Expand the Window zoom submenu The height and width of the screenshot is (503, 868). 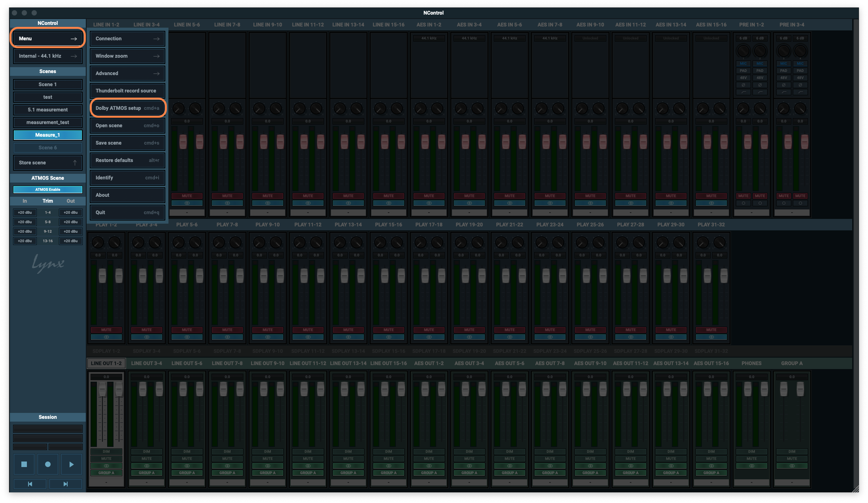coord(127,56)
